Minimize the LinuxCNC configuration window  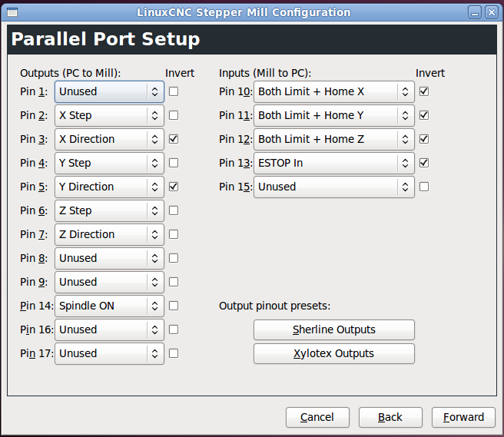474,12
